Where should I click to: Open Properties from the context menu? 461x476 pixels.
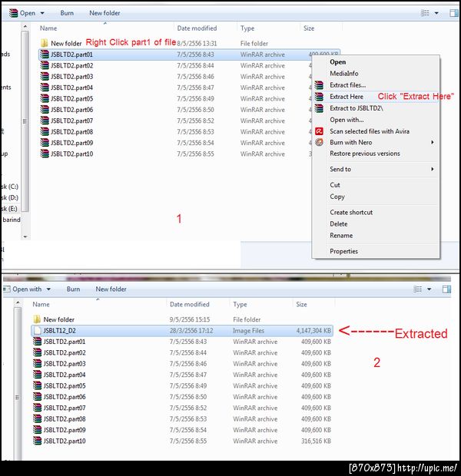343,251
